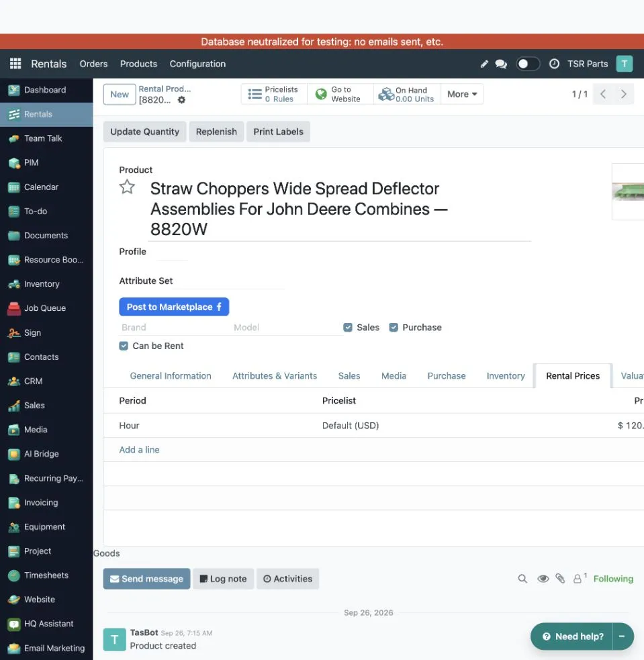
Task: Click the Send message button
Action: (x=146, y=579)
